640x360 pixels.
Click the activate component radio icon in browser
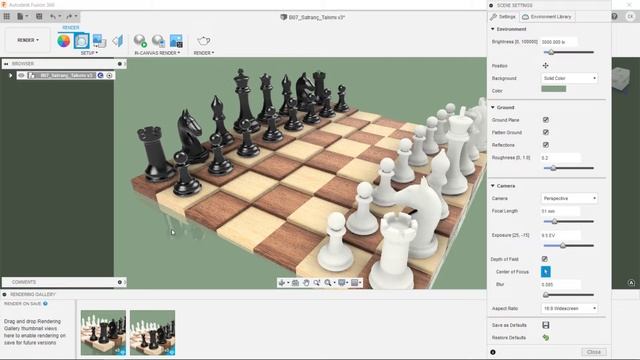(109, 76)
